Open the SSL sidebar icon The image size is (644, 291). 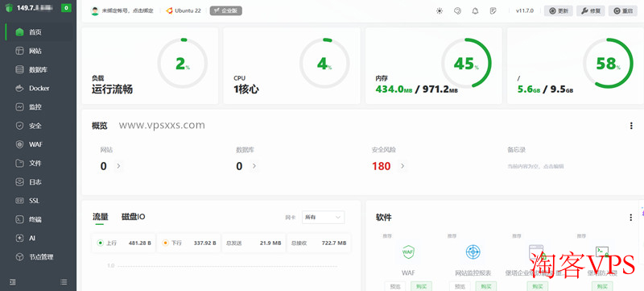point(19,201)
